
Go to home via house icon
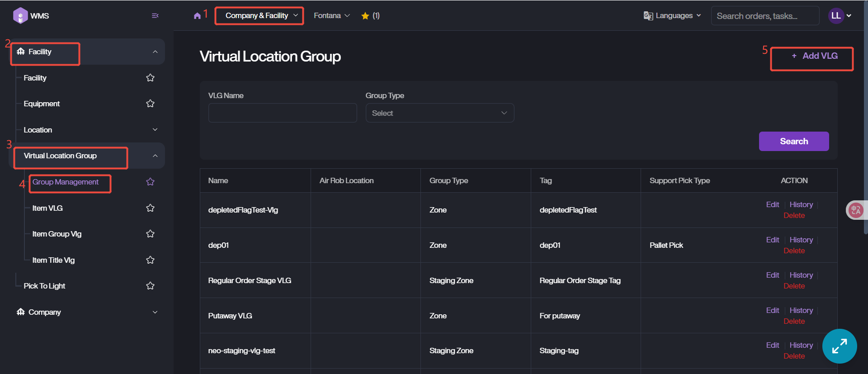197,16
